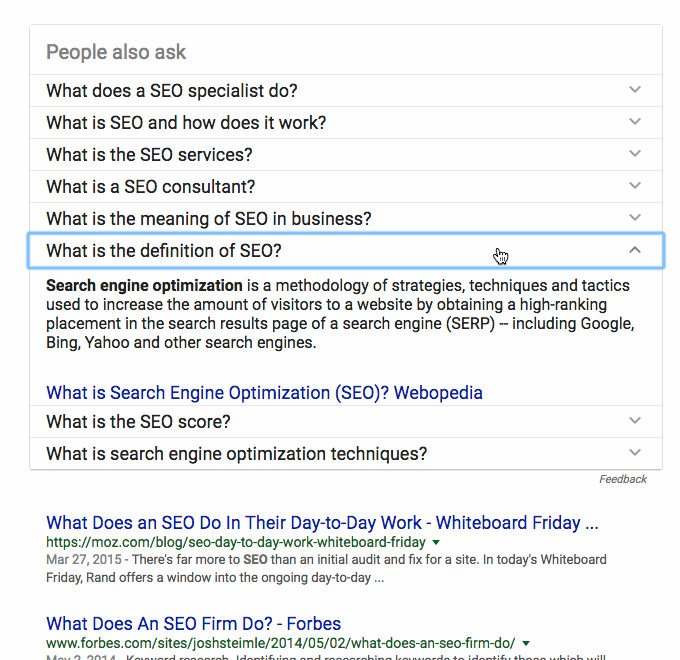680x660 pixels.
Task: Click question 'What is SEO and how does it work?'
Action: pos(186,122)
